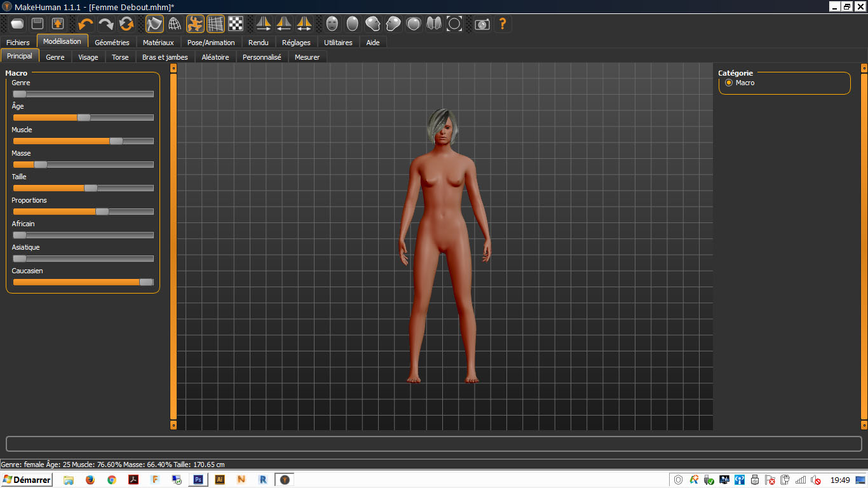The width and height of the screenshot is (868, 488).
Task: Click the reset camera circle-in-frame icon
Action: 454,24
